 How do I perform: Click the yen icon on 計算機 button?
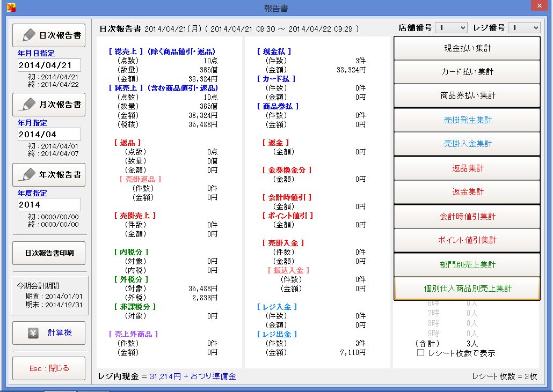33,333
